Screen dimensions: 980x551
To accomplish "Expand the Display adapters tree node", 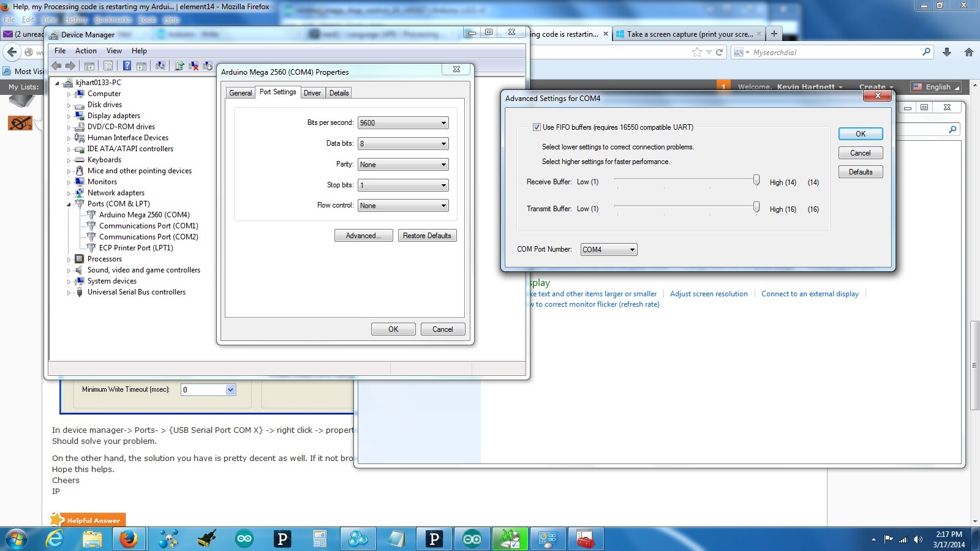I will (x=69, y=116).
